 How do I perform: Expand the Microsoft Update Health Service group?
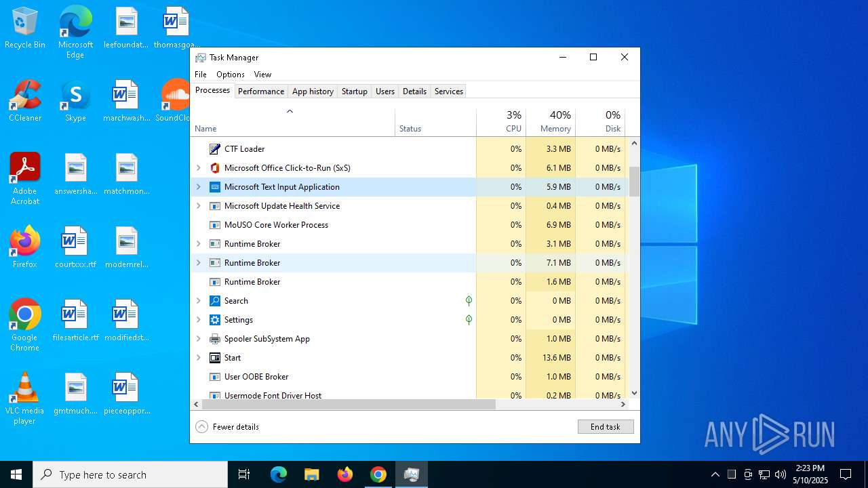coord(199,205)
